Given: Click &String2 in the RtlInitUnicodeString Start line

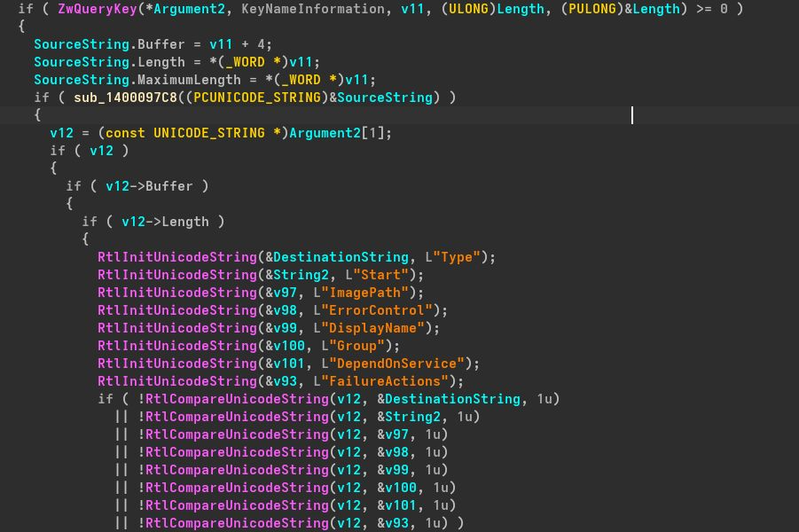Looking at the screenshot, I should pyautogui.click(x=297, y=275).
